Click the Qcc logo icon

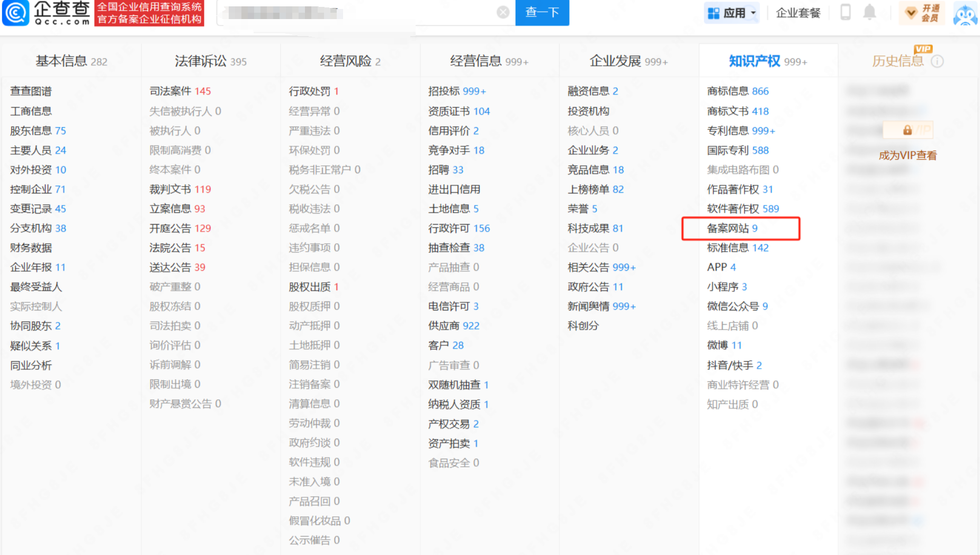(15, 13)
